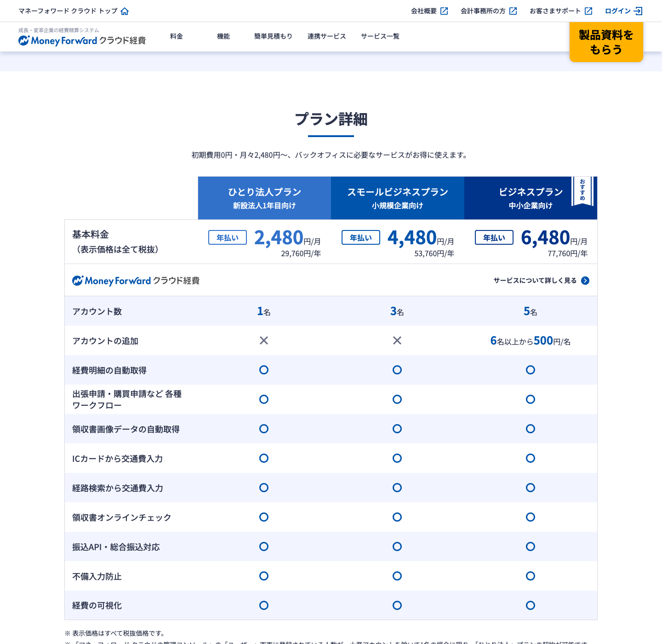Image resolution: width=662 pixels, height=644 pixels.
Task: Click the 53,760円/年 annual price
Action: pyautogui.click(x=434, y=253)
